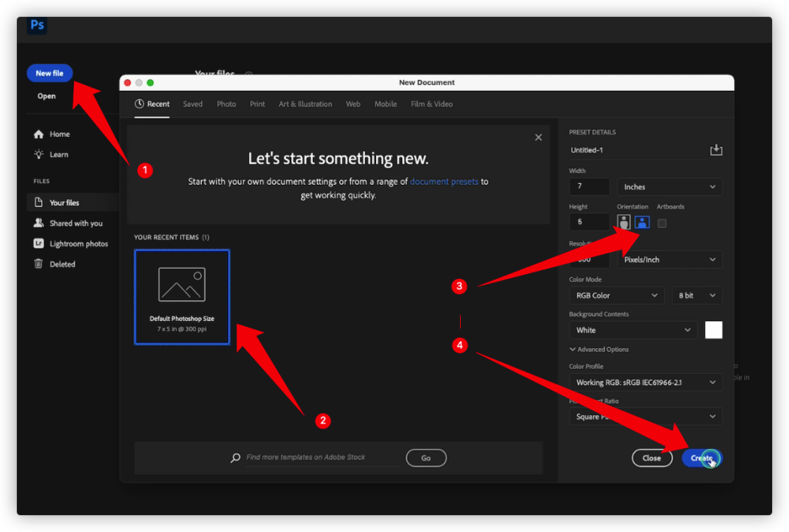Click the Photoshop Ps logo icon
Screen dimensions: 789x532
click(x=37, y=25)
